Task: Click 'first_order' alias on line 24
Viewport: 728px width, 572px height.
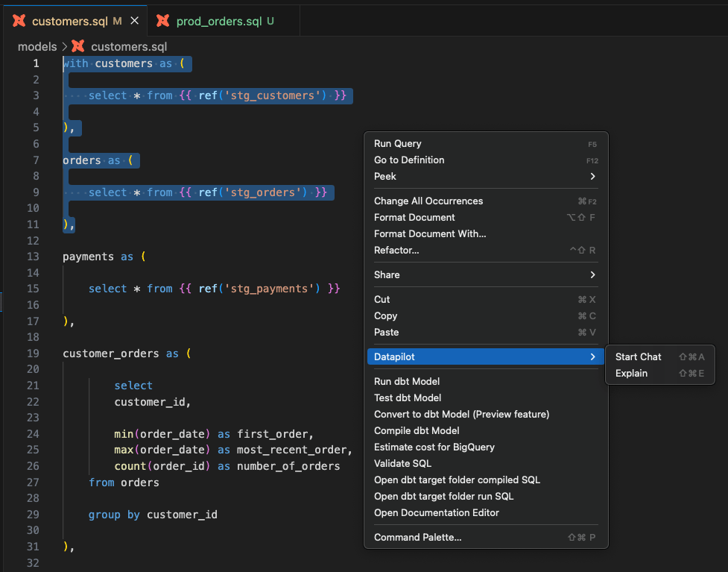Action: (273, 434)
